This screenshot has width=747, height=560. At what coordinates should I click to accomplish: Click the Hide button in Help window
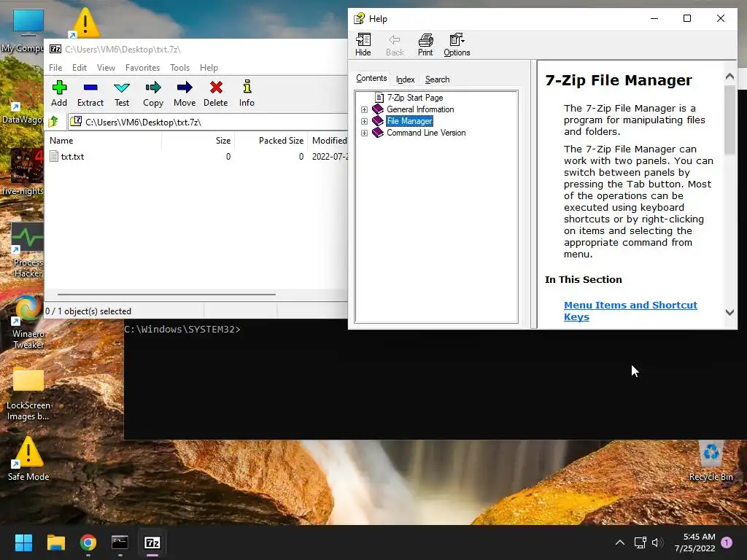(x=363, y=45)
